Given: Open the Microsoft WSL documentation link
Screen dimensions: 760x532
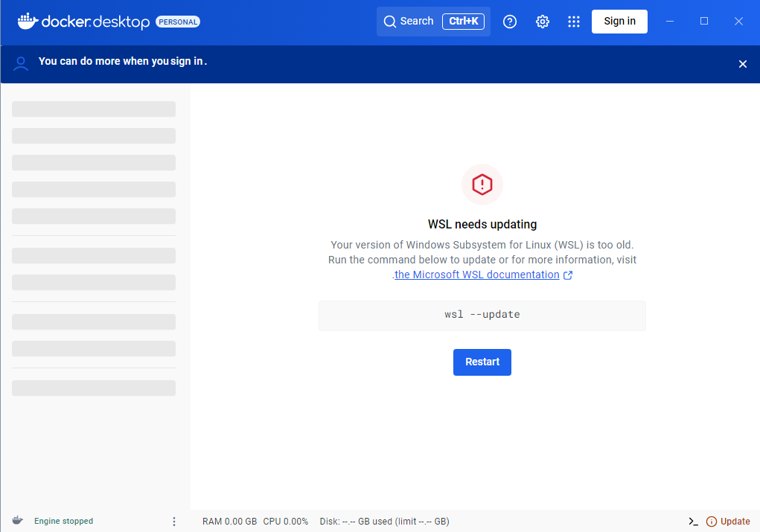Looking at the screenshot, I should pyautogui.click(x=477, y=275).
